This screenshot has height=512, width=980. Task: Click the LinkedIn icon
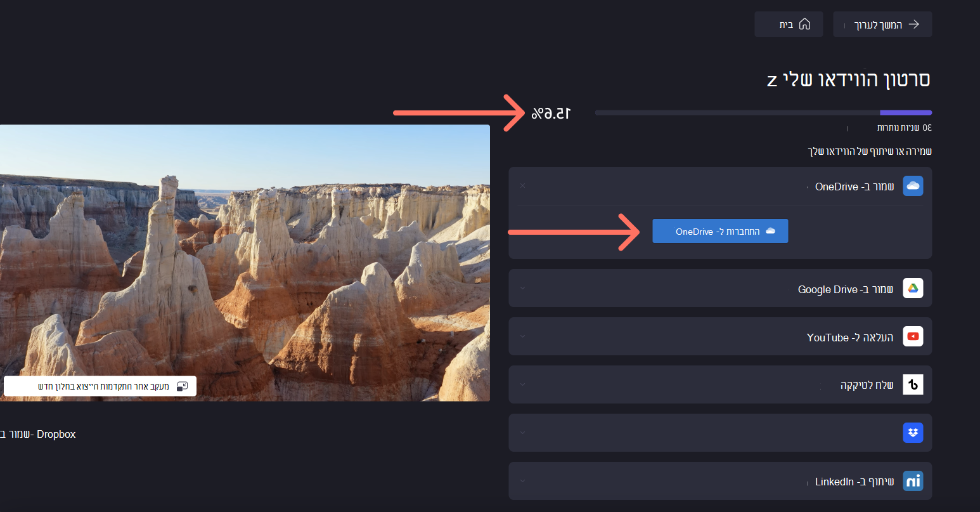913,481
